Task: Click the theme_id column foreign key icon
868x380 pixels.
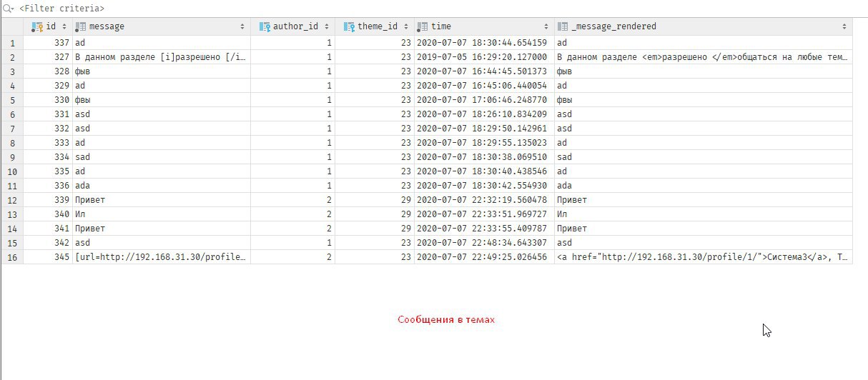Action: point(349,26)
